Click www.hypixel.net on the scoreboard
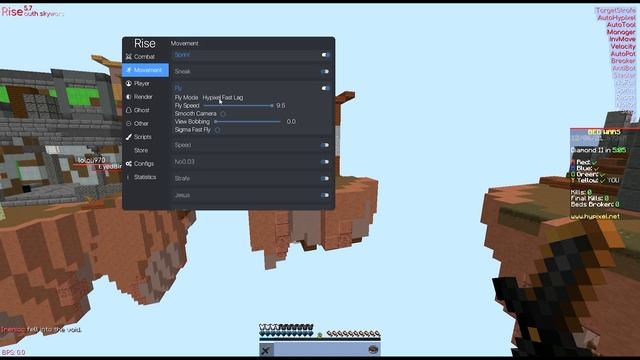This screenshot has width=640, height=360. point(595,217)
